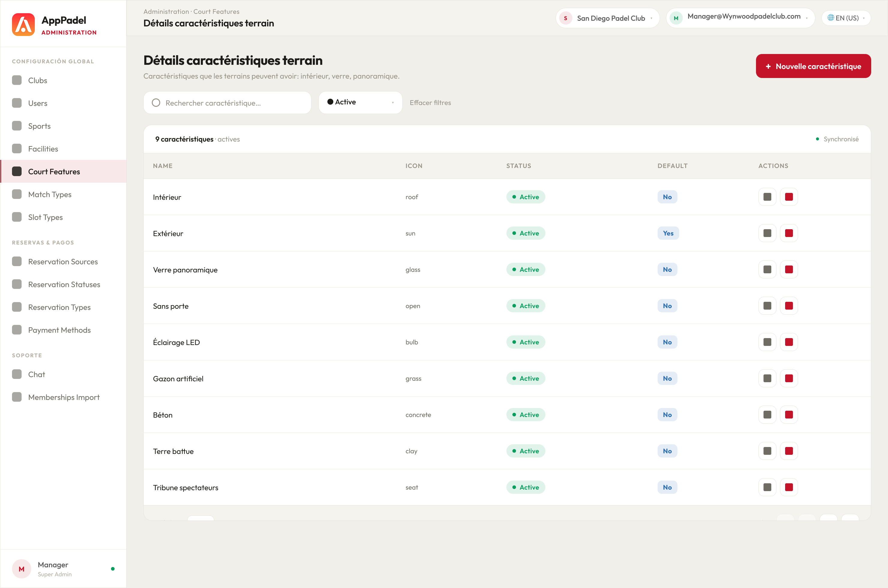Click the NAME column header
The width and height of the screenshot is (888, 588).
(x=163, y=166)
